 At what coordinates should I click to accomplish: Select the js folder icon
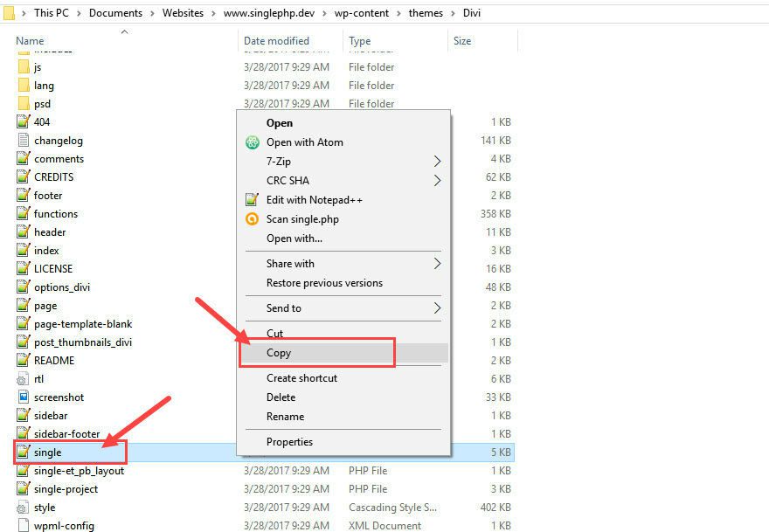[x=24, y=67]
